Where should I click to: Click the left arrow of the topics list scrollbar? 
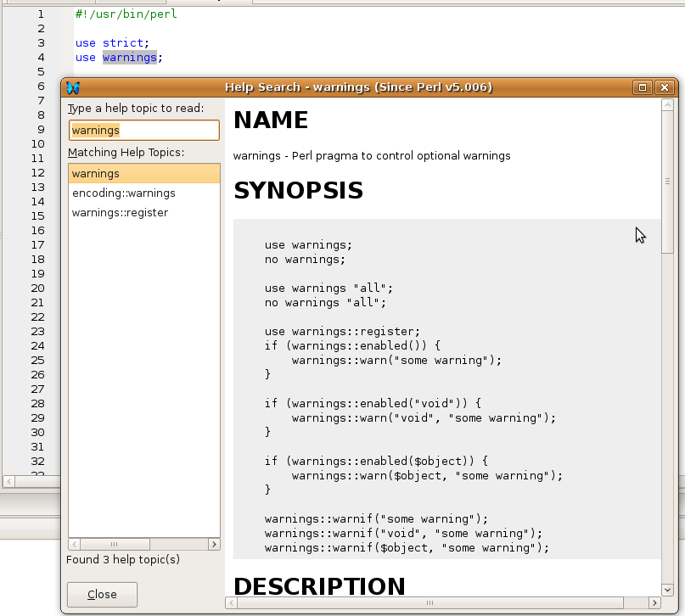(73, 544)
